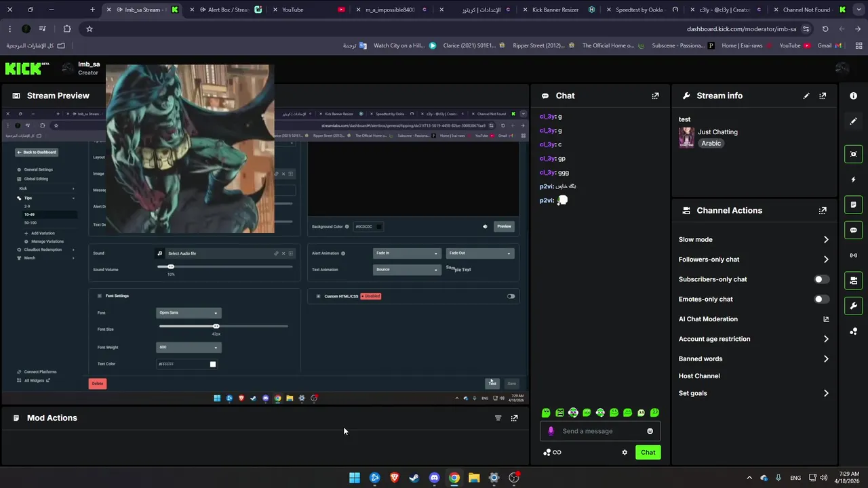Open AI Chat Moderation external link

click(826, 319)
